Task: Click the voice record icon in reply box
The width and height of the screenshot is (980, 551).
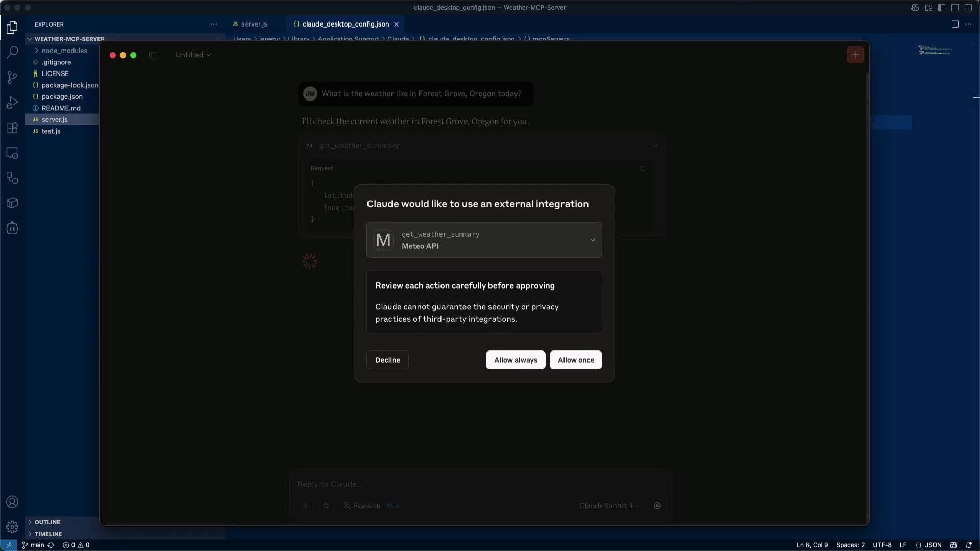Action: click(657, 506)
